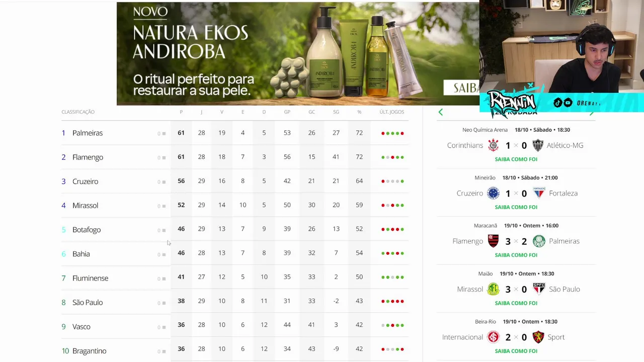Open Saiba Como Foi for Corinthians match
Screen dimensions: 644x362
516,159
